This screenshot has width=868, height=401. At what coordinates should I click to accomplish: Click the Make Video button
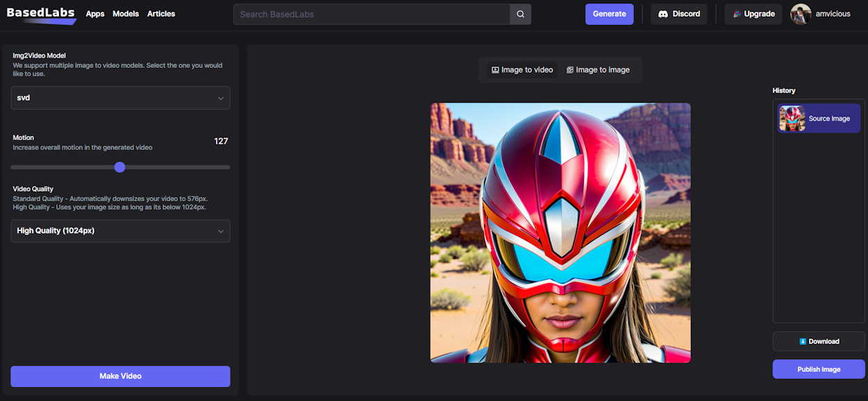[119, 375]
